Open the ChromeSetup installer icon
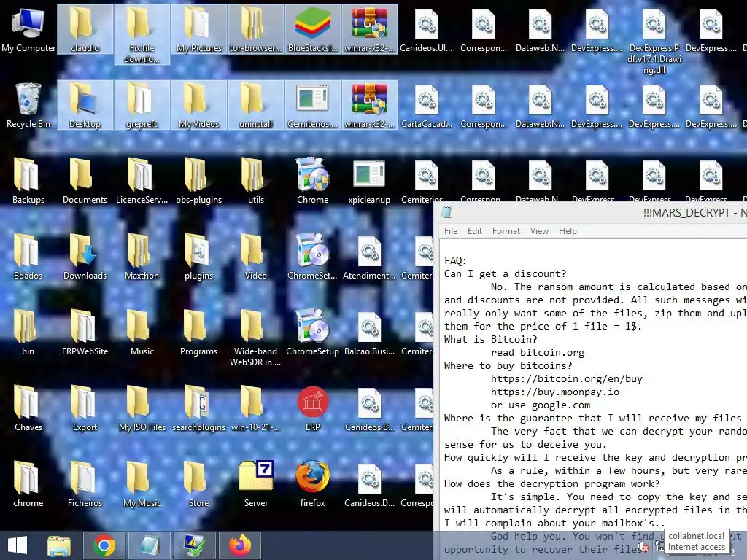This screenshot has width=747, height=560. coord(312,332)
